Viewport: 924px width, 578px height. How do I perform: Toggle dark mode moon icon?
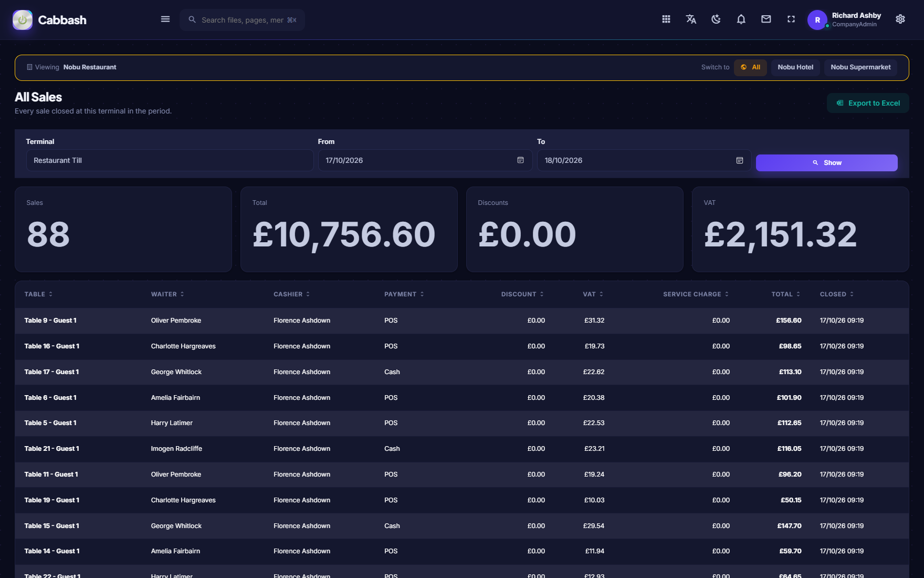pyautogui.click(x=716, y=19)
